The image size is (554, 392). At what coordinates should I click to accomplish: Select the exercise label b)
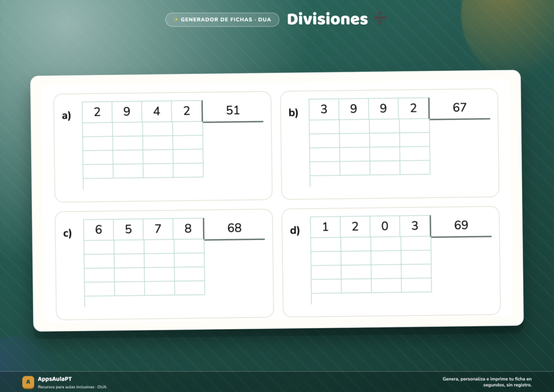pyautogui.click(x=293, y=112)
